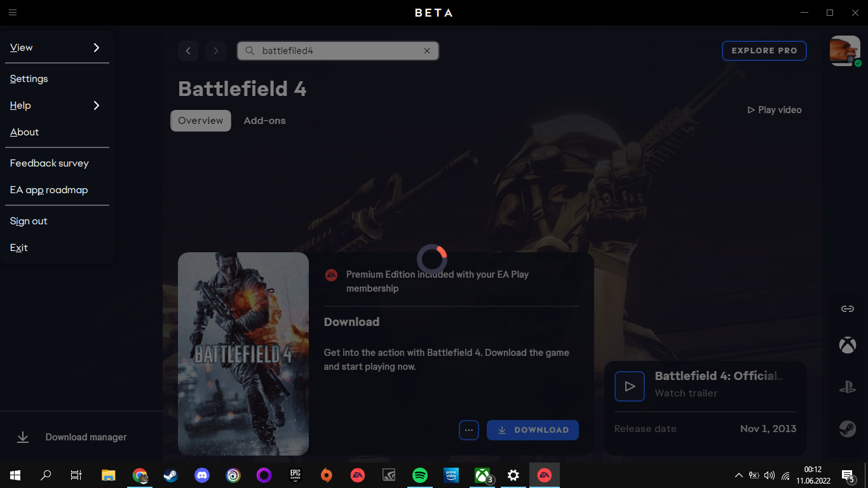Click the DOWNLOAD button

(532, 430)
